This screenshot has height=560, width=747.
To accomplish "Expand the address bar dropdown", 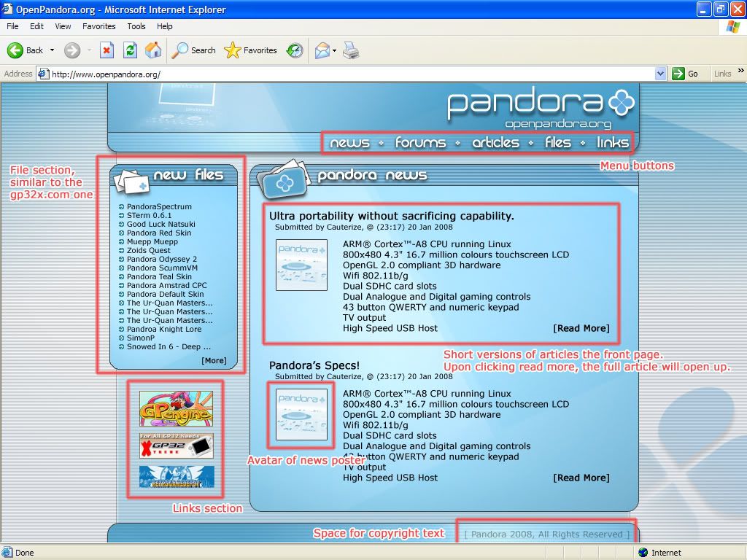I will point(660,74).
